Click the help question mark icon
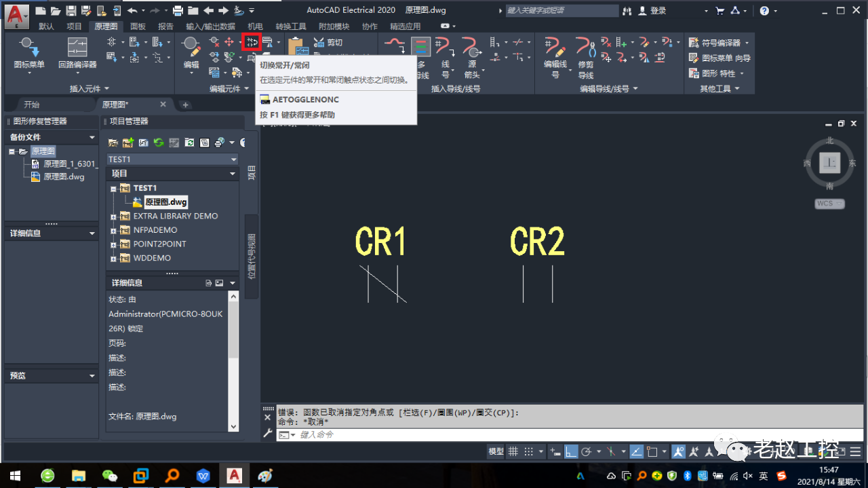The image size is (868, 488). (764, 11)
